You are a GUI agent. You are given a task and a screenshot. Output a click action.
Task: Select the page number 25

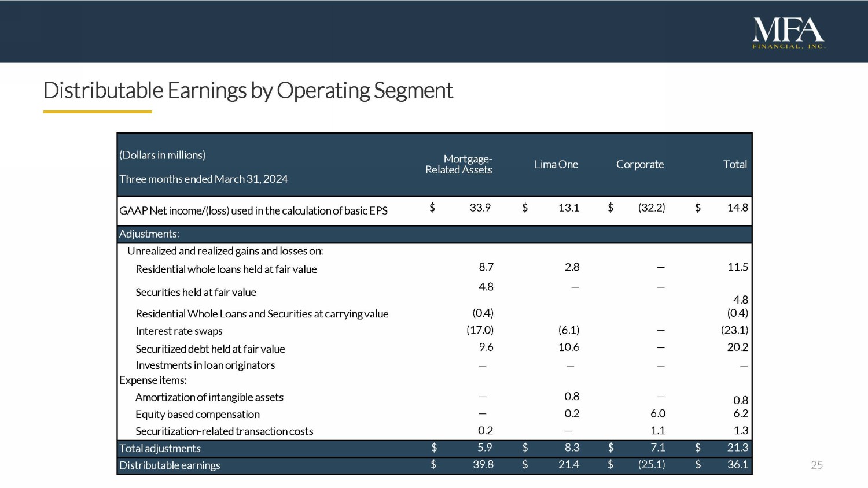click(816, 465)
